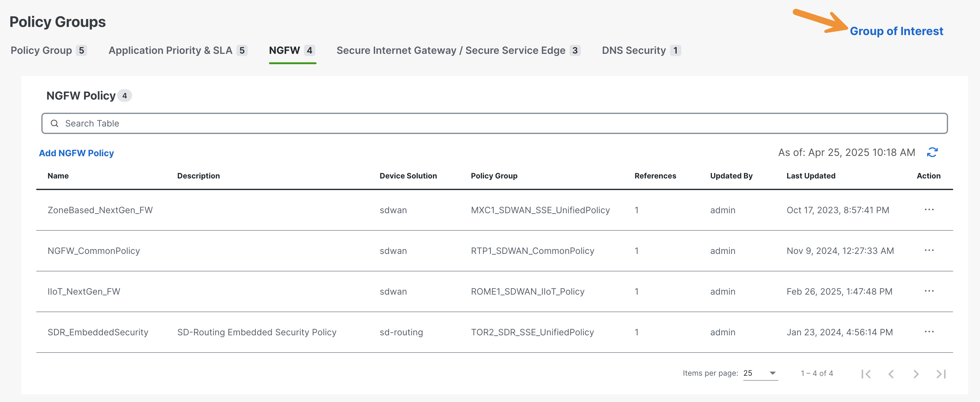Viewport: 980px width, 402px height.
Task: Open action menu for IIoT_NextGen_FW row
Action: click(929, 291)
